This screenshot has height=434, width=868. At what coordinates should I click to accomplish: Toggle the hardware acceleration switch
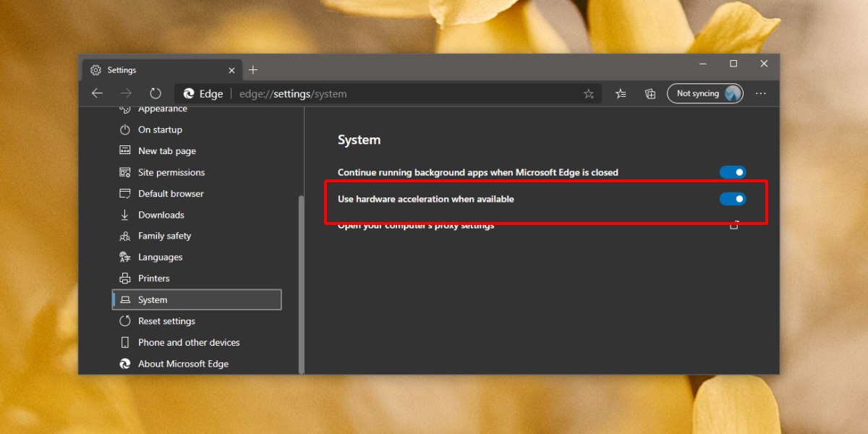point(733,199)
